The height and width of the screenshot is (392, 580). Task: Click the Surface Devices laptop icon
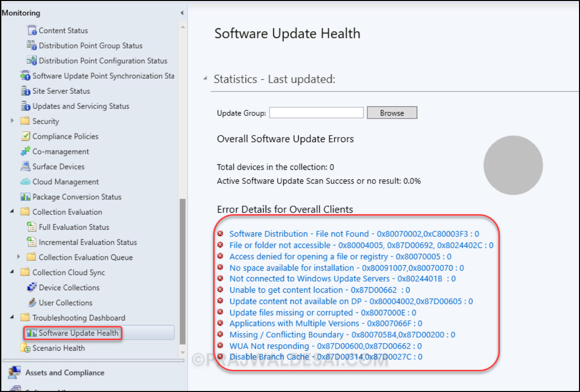(25, 166)
